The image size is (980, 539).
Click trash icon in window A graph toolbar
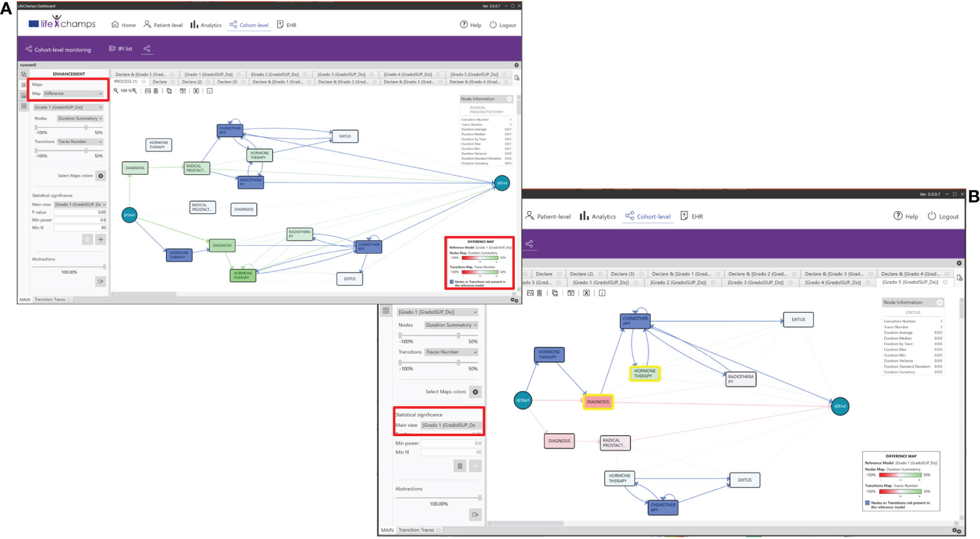pos(155,90)
